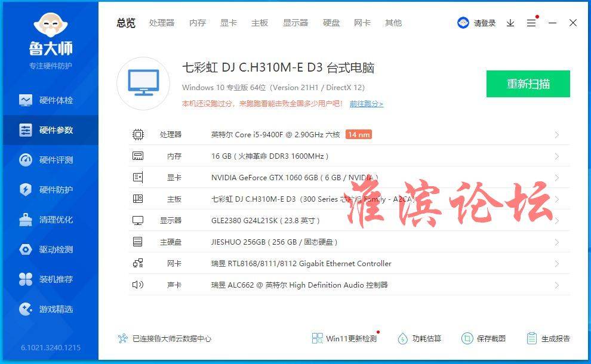Click the 英特尔 Core i5-9400F processor text
The height and width of the screenshot is (364, 591).
(x=276, y=134)
